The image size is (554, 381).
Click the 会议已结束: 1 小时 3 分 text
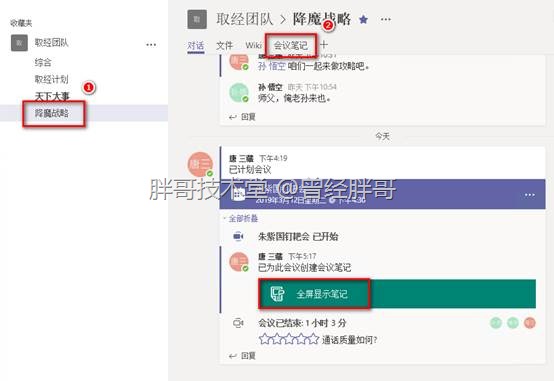point(302,323)
